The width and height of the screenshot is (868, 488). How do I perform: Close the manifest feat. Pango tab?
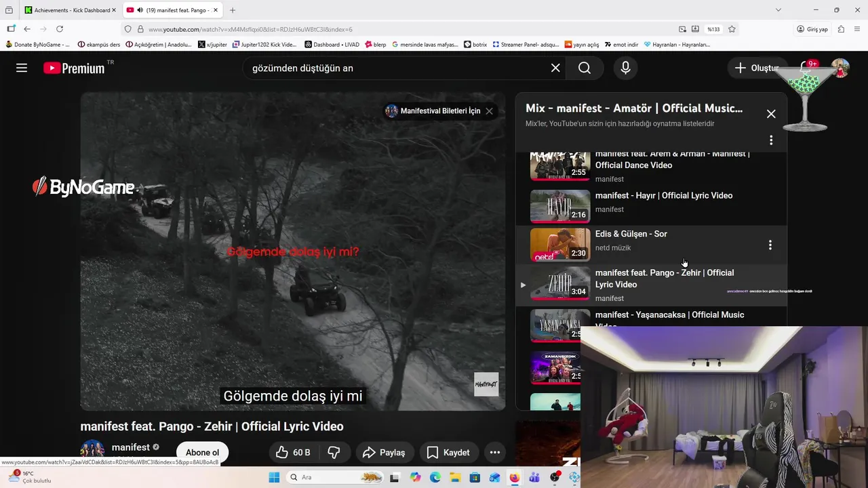click(216, 10)
